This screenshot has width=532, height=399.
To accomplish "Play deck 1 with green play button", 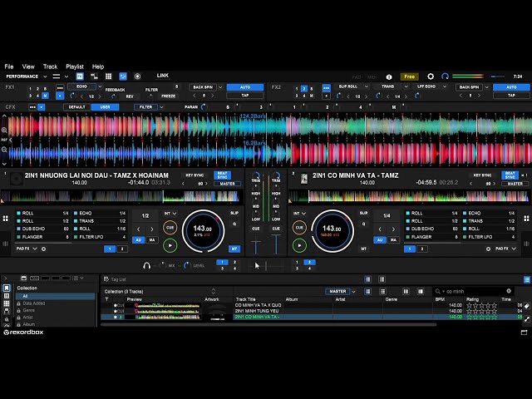I will click(x=170, y=245).
